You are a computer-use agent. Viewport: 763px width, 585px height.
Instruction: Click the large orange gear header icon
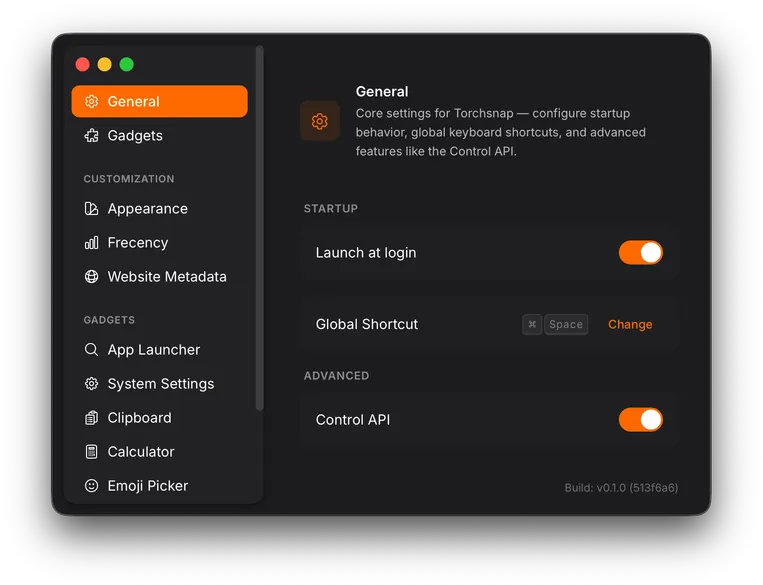[320, 121]
